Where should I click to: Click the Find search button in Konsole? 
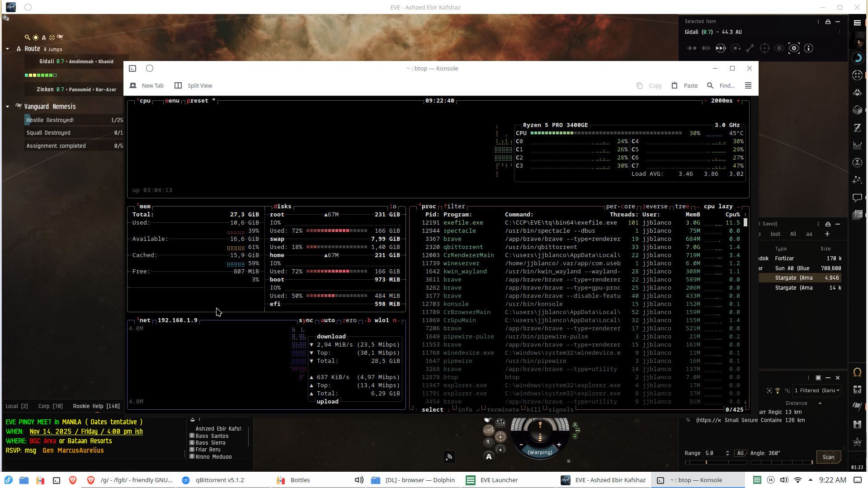tap(721, 85)
